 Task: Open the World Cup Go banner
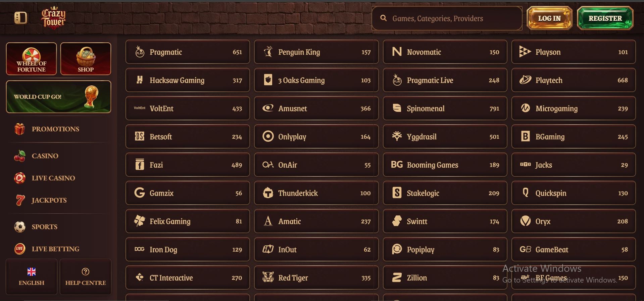point(58,97)
